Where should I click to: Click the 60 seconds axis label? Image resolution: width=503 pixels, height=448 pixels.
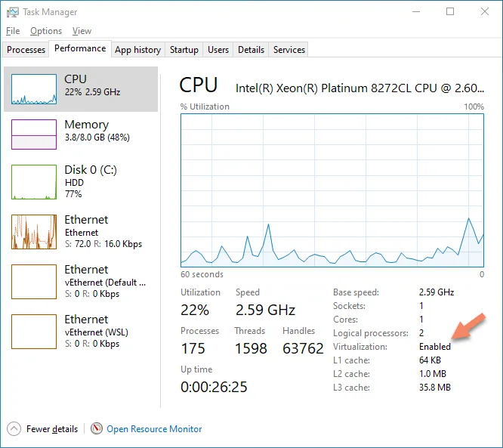[202, 274]
